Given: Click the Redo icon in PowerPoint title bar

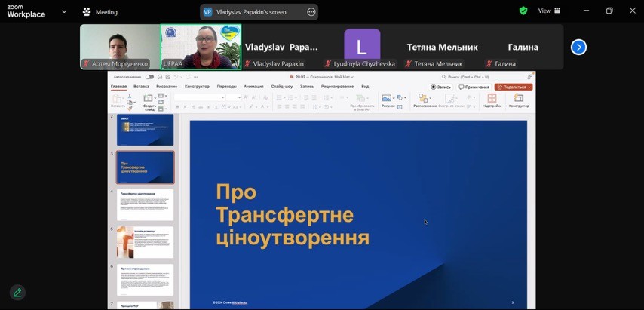Looking at the screenshot, I should pyautogui.click(x=188, y=77).
